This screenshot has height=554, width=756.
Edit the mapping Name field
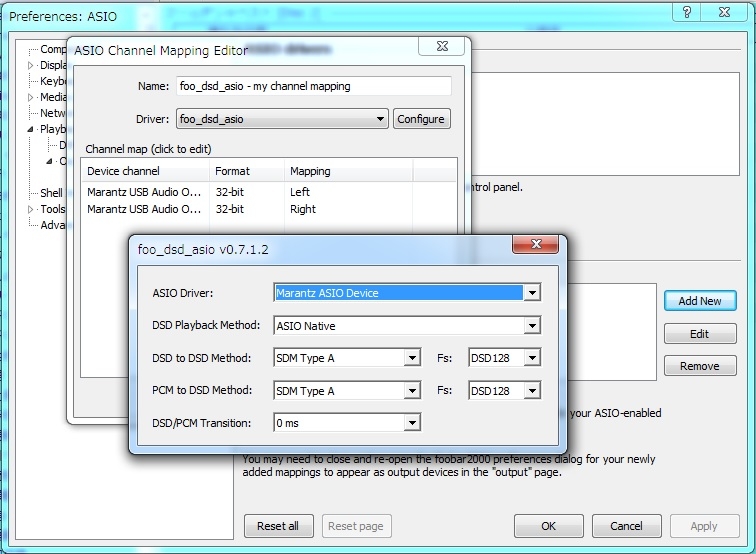click(313, 86)
